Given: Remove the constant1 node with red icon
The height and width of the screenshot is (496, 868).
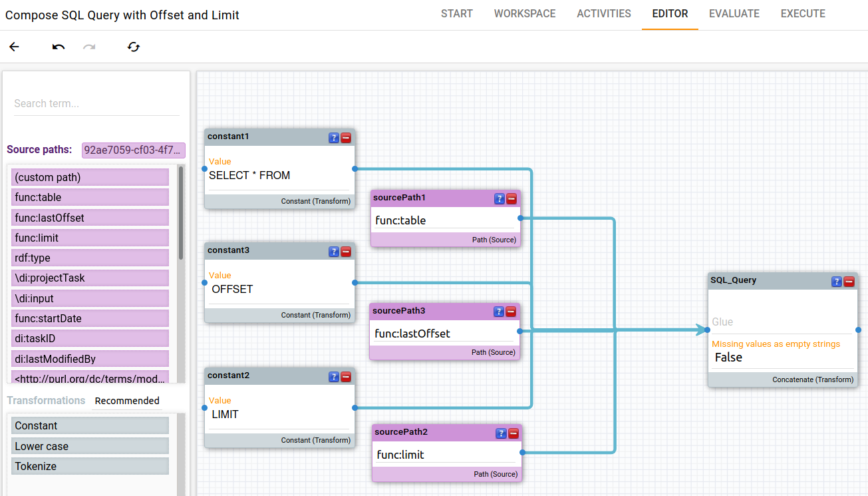Looking at the screenshot, I should pos(346,138).
